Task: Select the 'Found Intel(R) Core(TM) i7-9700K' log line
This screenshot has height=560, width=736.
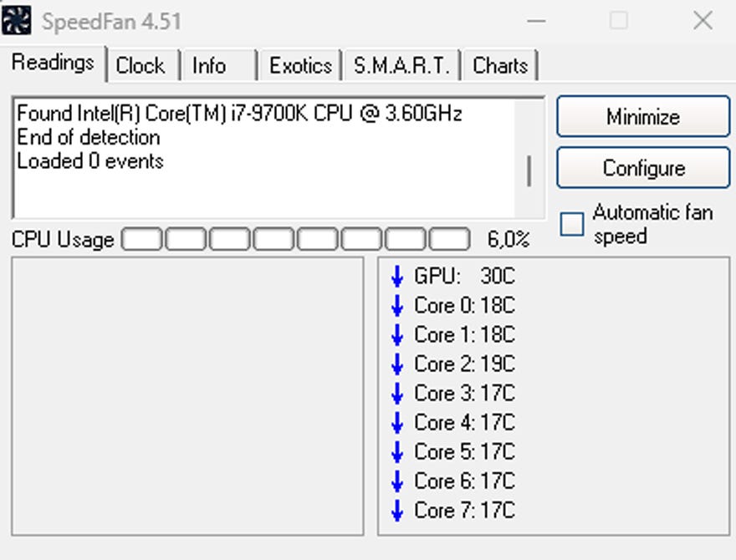Action: coord(239,114)
